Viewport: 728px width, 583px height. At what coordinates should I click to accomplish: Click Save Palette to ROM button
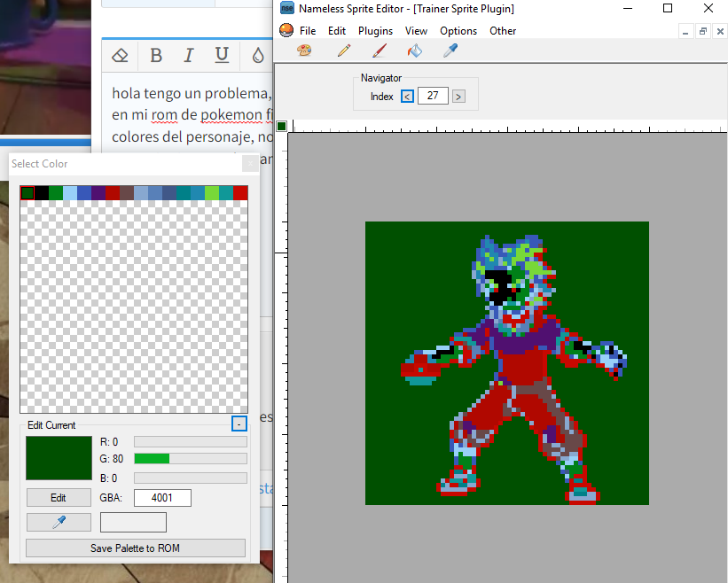[135, 548]
